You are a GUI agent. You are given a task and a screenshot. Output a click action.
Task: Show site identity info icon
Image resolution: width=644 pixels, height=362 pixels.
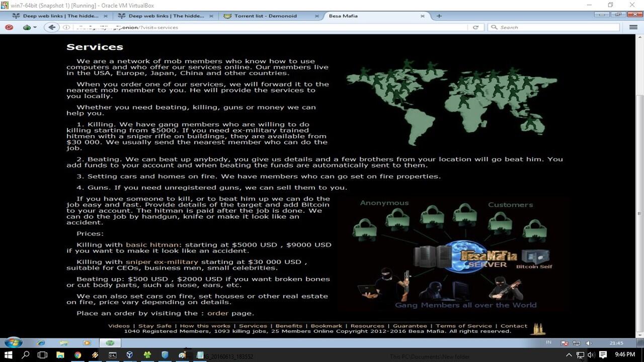[x=66, y=27]
